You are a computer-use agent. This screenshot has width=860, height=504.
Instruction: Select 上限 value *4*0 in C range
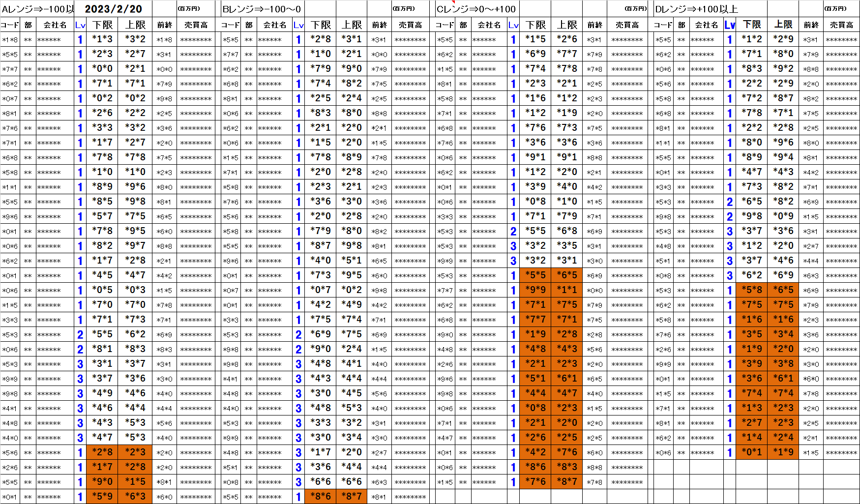point(566,186)
